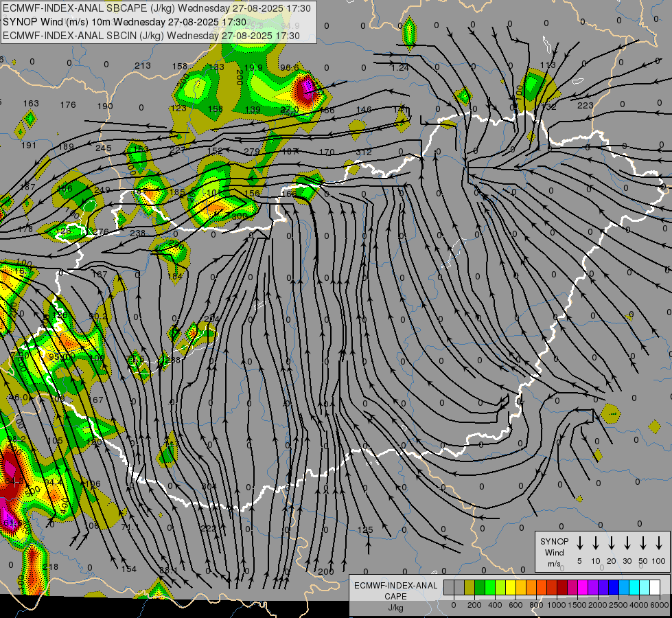This screenshot has height=618, width=672.
Task: Click the map value 204
Action: 211,318
